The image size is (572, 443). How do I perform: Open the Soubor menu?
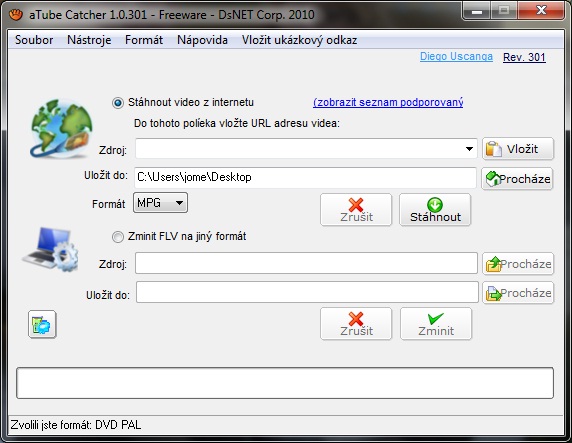(x=34, y=40)
